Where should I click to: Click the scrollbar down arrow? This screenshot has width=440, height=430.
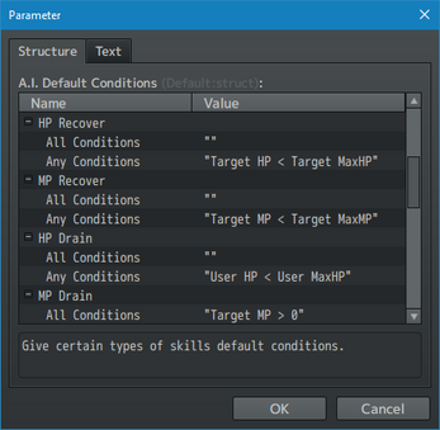point(414,316)
